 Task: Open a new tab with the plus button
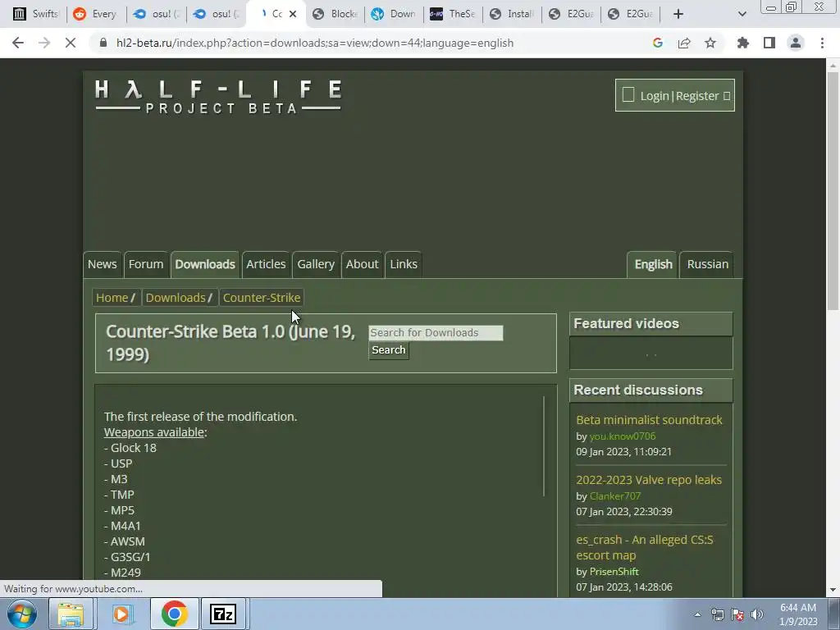click(x=678, y=14)
